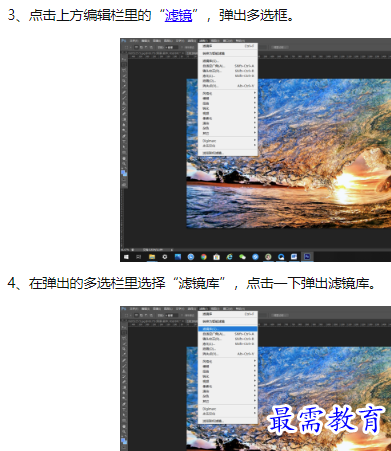Launch Internet Explorer from step 3 screenshot taskbar
The image size is (391, 451).
229,257
